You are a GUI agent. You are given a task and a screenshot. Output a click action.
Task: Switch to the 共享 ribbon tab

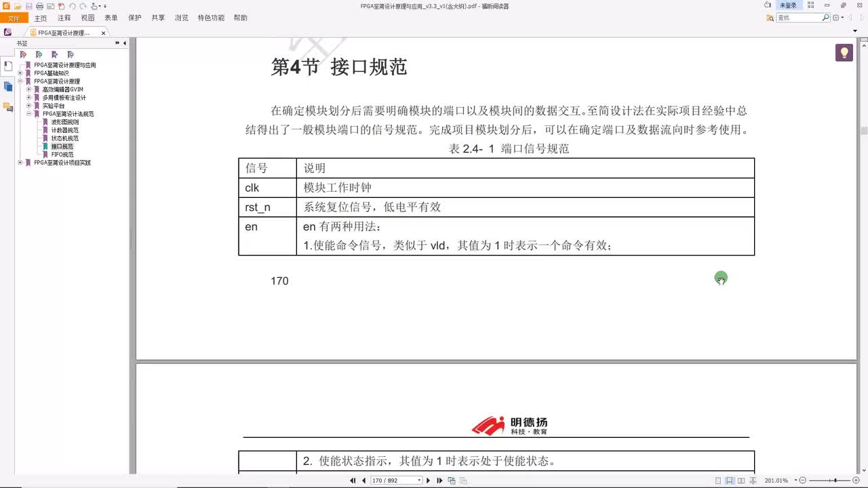click(158, 18)
